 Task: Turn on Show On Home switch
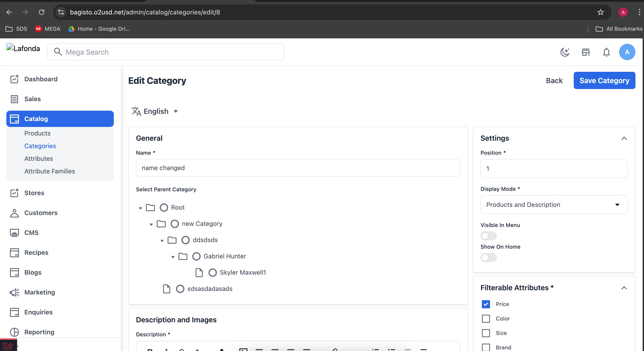[x=488, y=257]
